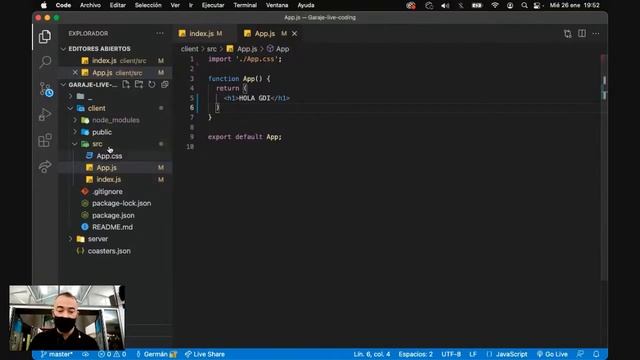Viewport: 640px width, 360px height.
Task: Switch to the index.js editor tab
Action: coord(201,33)
